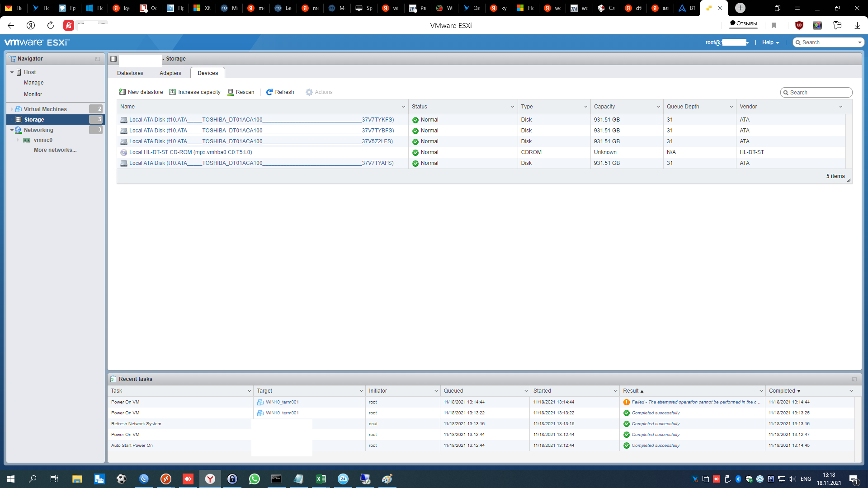Open WIN10_term001 target of failed task

[282, 402]
